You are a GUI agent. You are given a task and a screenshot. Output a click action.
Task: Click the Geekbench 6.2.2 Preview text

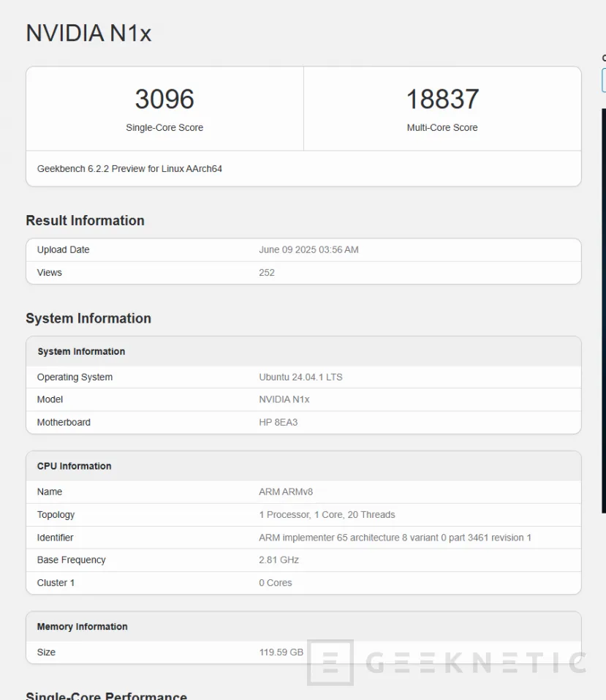coord(129,168)
